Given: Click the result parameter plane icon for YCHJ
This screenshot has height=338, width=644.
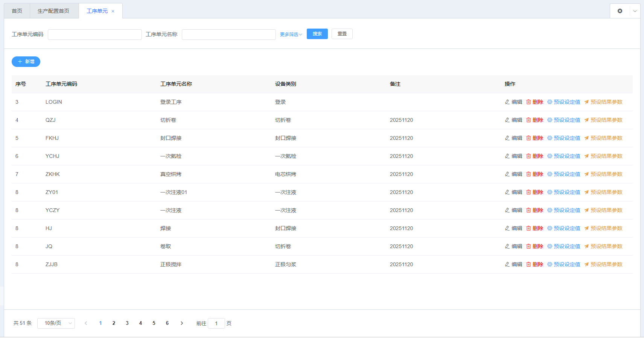Looking at the screenshot, I should pos(586,156).
